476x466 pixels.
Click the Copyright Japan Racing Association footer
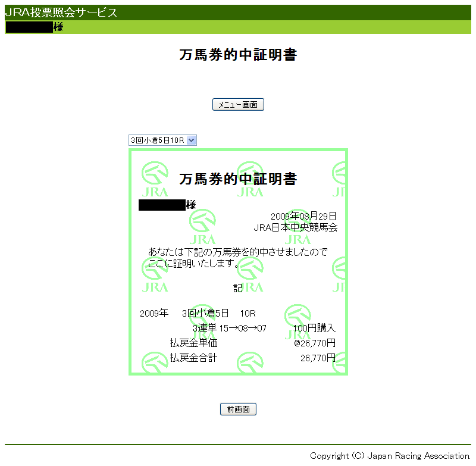[x=390, y=456]
